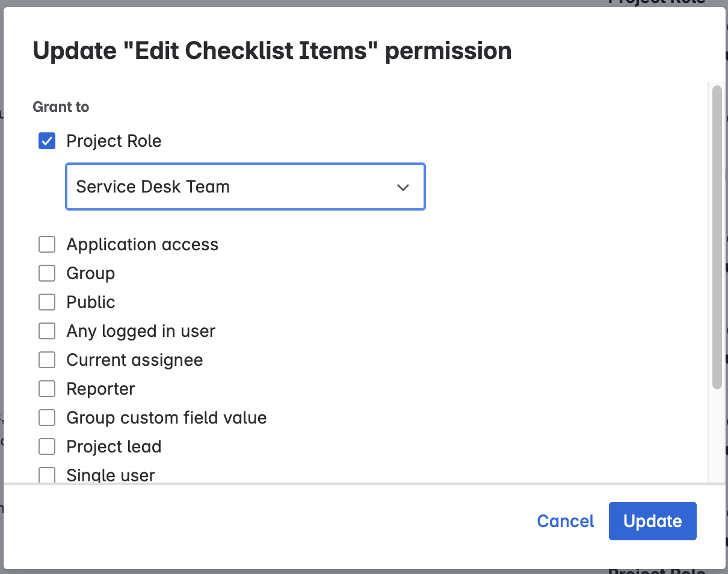Click the "Group custom field value" label text
Viewport: 728px width, 574px height.
[x=166, y=418]
